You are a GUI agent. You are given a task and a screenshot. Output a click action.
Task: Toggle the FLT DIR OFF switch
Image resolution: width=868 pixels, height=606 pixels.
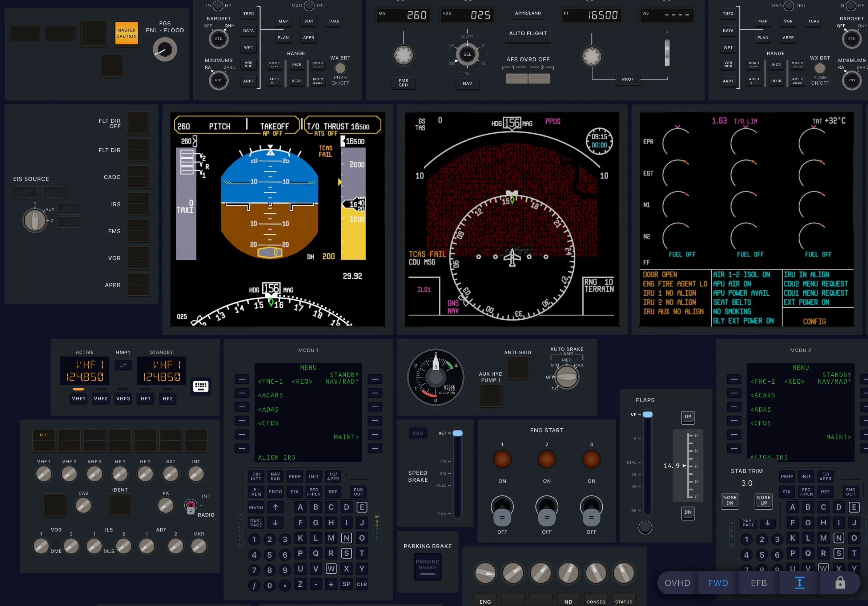[138, 123]
